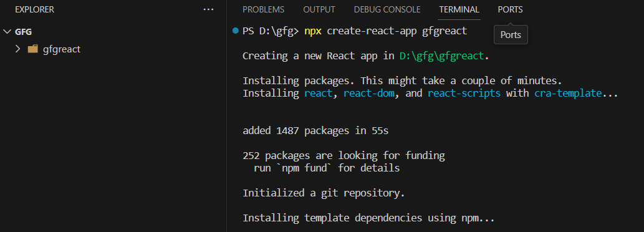The image size is (644, 232).
Task: Click the react-scripts package name
Action: pos(464,93)
